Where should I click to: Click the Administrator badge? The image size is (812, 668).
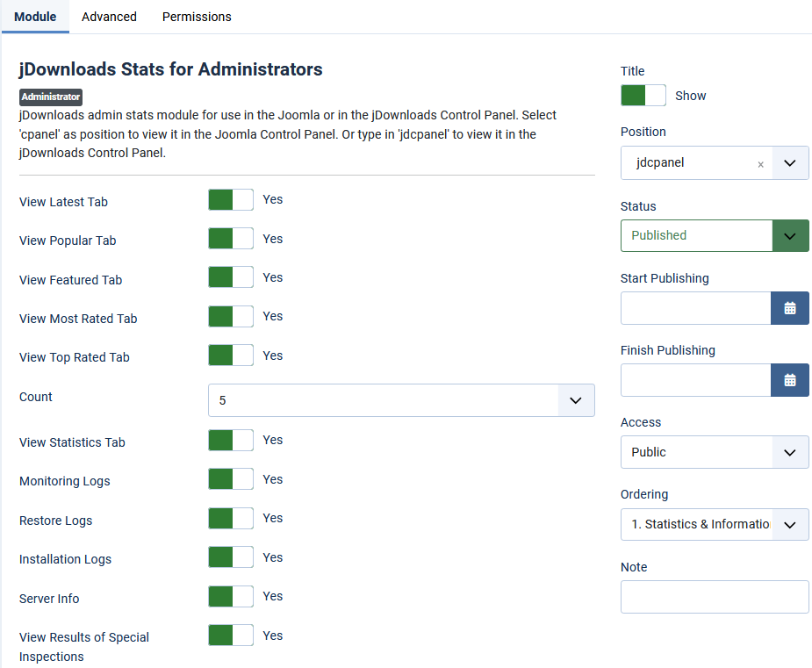[x=51, y=97]
